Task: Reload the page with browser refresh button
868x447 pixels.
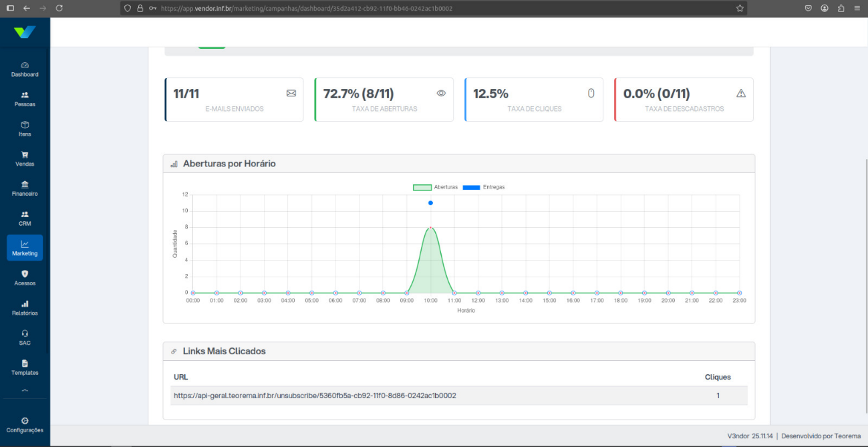Action: (59, 8)
